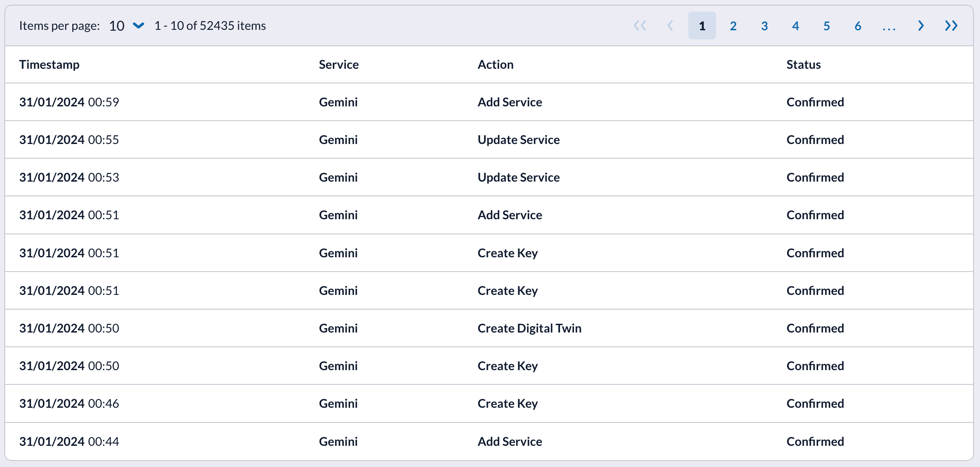The width and height of the screenshot is (980, 467).
Task: Go to the first page double-arrow icon
Action: 640,26
